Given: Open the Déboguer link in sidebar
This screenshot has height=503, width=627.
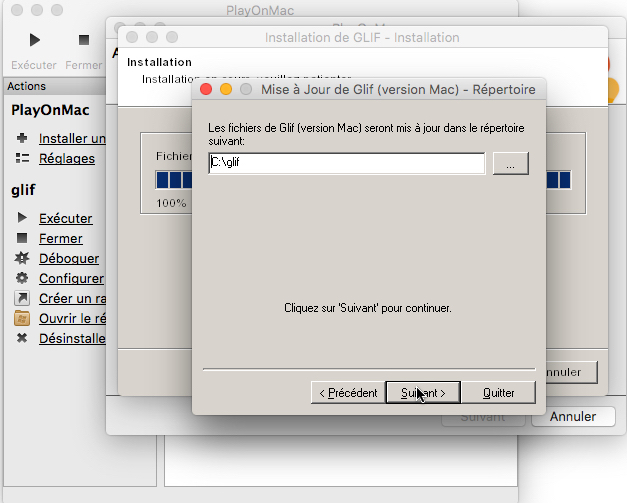Looking at the screenshot, I should click(x=68, y=258).
